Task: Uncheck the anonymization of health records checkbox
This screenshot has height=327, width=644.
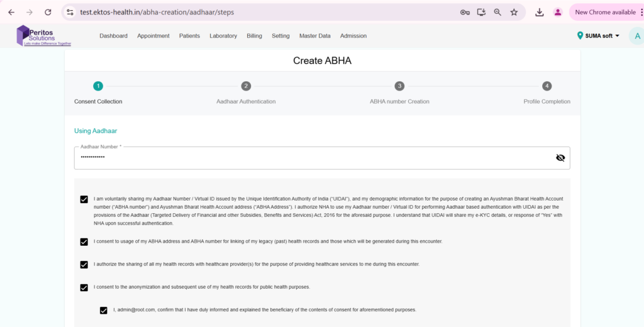Action: 84,287
